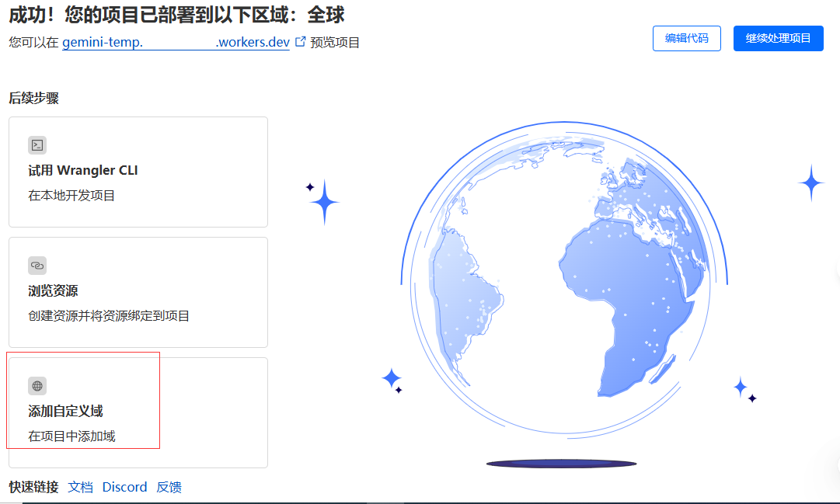Open the 添加自定义域 card title
The width and height of the screenshot is (840, 504).
pos(65,411)
